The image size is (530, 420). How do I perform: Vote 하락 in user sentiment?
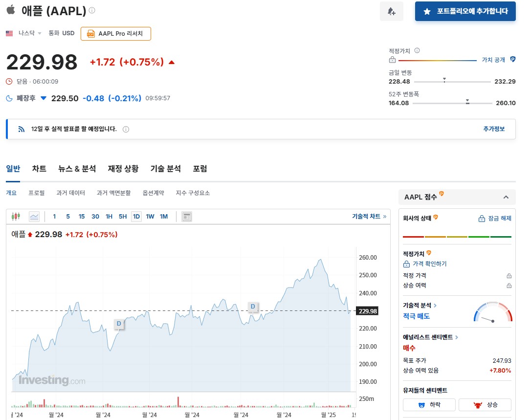tap(429, 405)
